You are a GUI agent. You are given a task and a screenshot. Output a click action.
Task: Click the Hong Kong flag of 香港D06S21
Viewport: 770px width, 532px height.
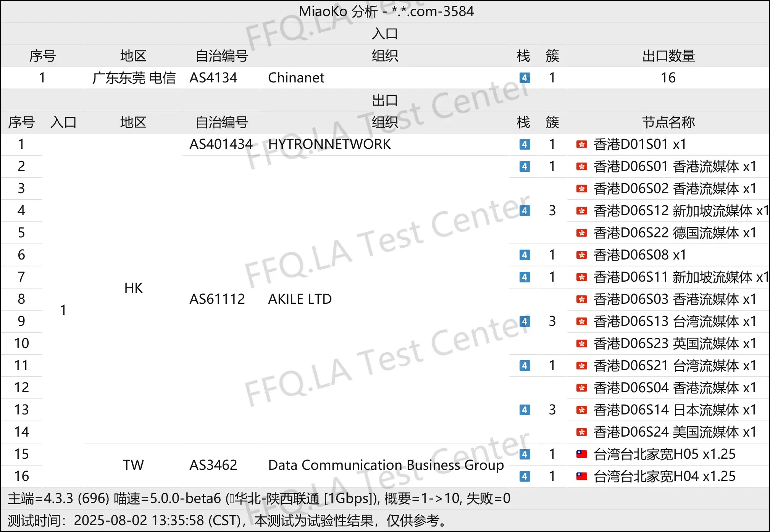pyautogui.click(x=581, y=366)
